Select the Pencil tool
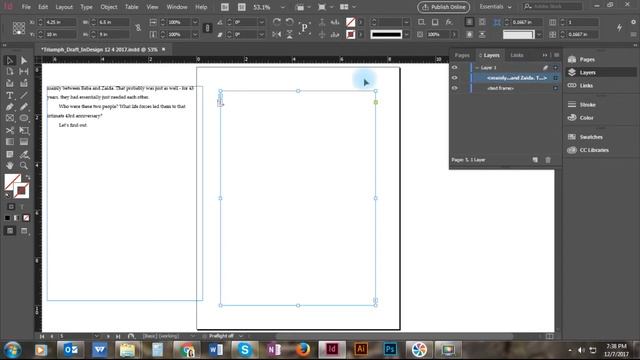 click(24, 107)
